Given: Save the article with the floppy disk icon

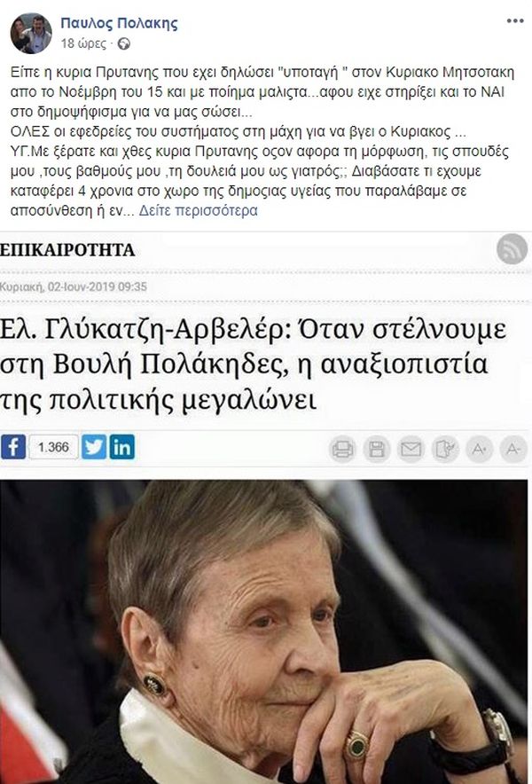Looking at the screenshot, I should [x=377, y=449].
